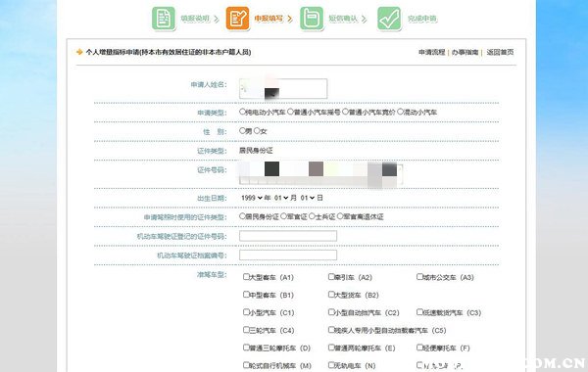
Task: Select the 普通小汽车竞价 application type
Action: (345, 112)
